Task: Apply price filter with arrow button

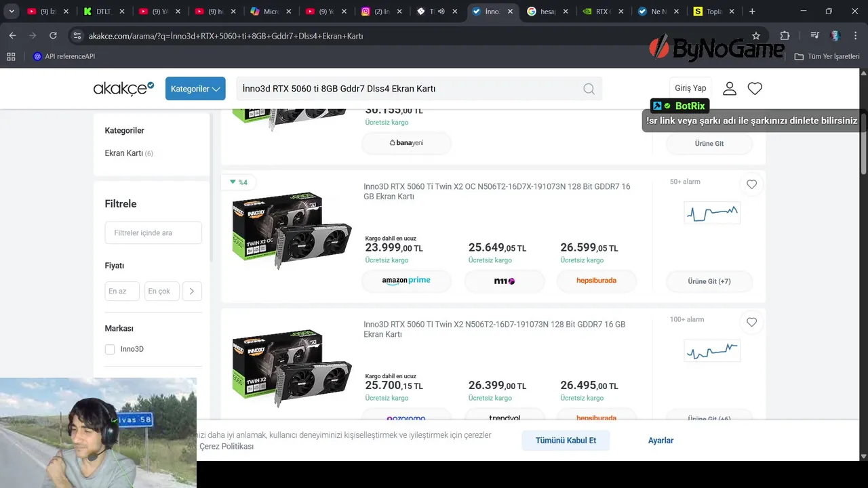Action: (192, 291)
